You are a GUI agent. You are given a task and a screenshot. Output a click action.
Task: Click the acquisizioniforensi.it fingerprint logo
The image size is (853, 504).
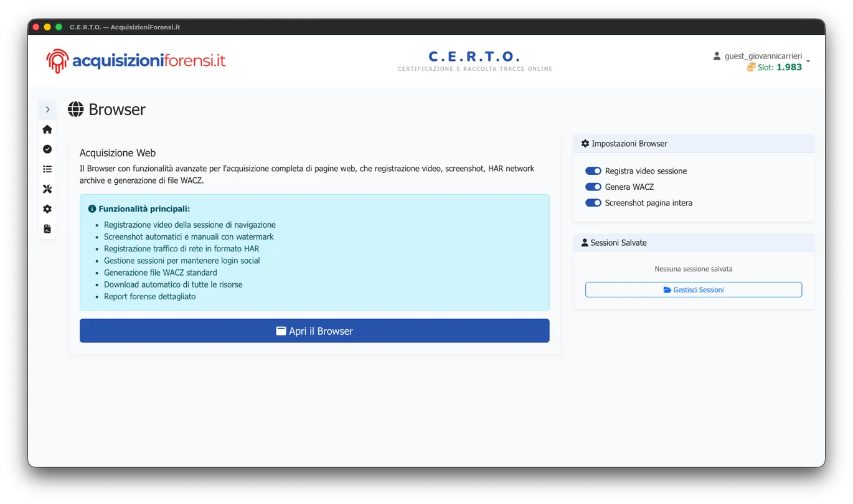tap(57, 60)
